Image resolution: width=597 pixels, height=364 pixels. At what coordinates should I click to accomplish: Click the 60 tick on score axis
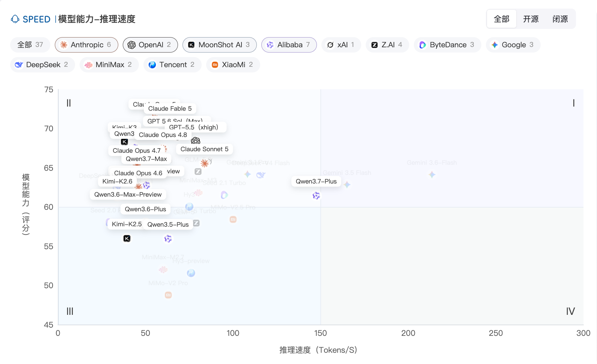[x=49, y=207]
